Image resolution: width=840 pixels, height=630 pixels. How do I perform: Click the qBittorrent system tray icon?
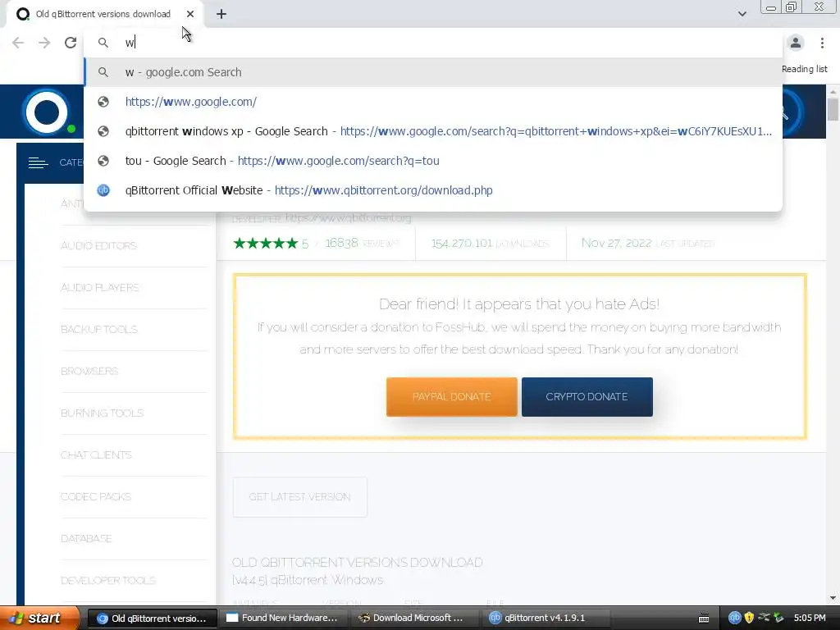734,618
